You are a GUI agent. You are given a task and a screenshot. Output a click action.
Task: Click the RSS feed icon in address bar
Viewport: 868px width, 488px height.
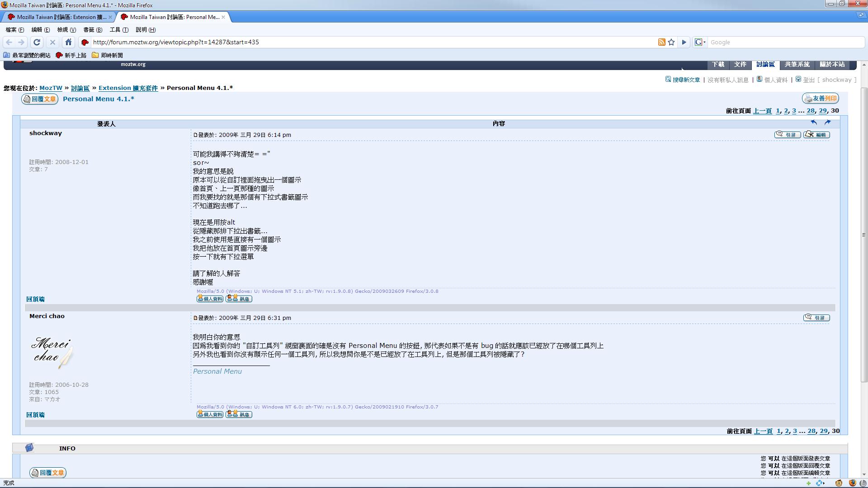point(661,42)
